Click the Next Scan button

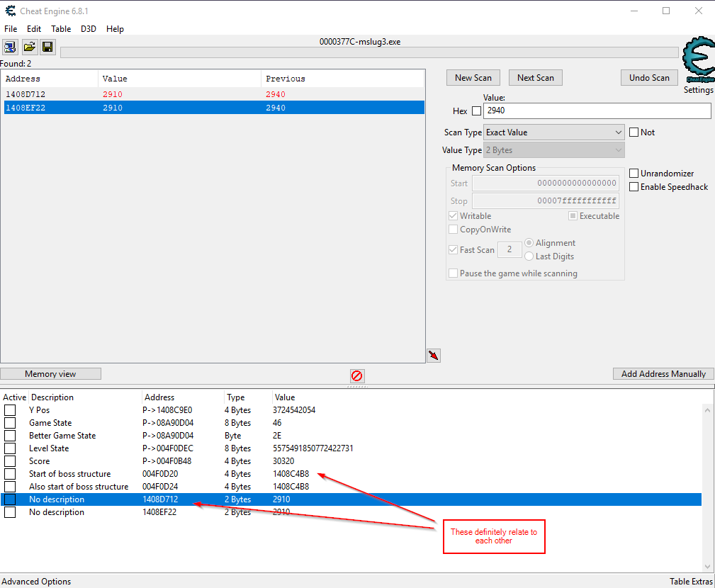click(x=535, y=78)
